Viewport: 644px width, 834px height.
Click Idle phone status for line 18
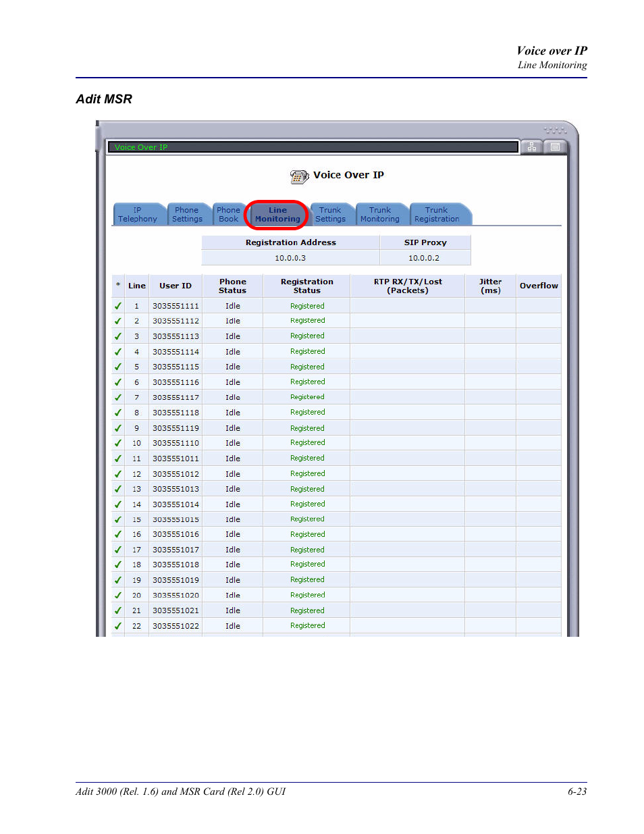233,565
